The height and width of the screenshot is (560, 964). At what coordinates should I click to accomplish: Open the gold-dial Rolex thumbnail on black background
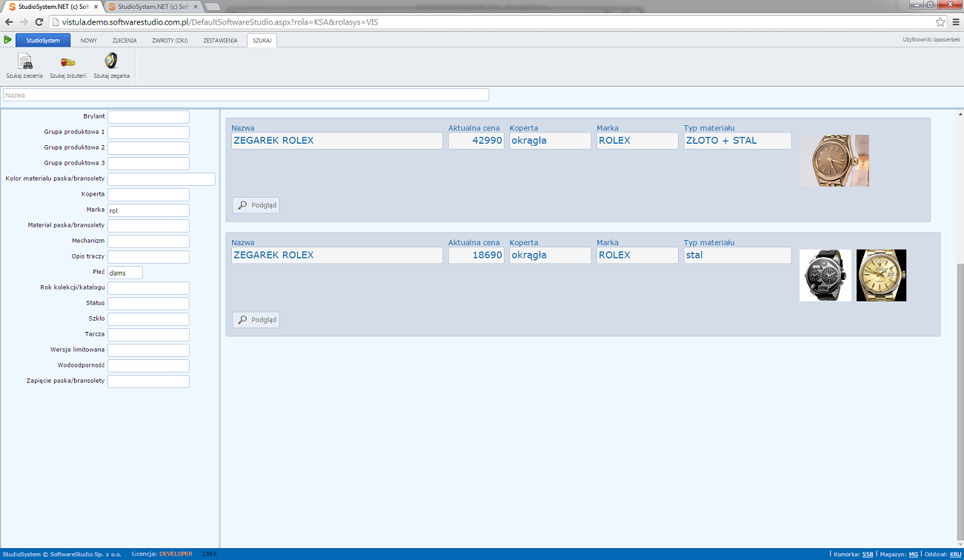pos(881,275)
